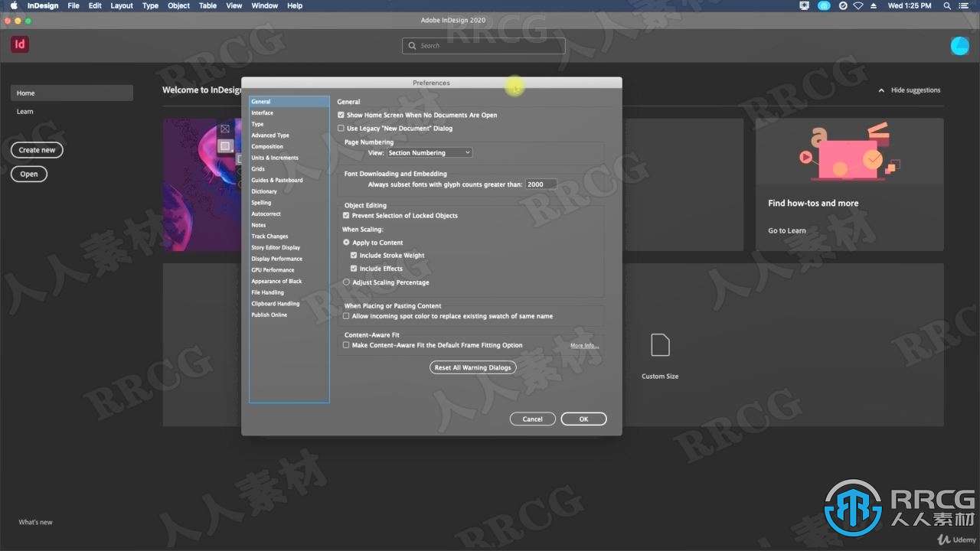
Task: Select Type preferences category
Action: coord(289,124)
